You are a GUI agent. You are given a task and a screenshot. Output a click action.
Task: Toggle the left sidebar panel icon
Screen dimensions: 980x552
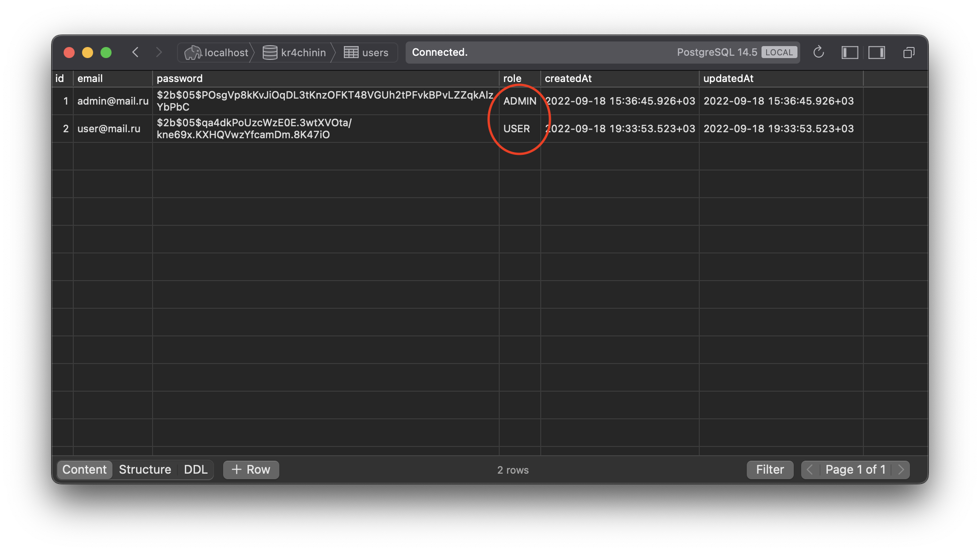(850, 53)
